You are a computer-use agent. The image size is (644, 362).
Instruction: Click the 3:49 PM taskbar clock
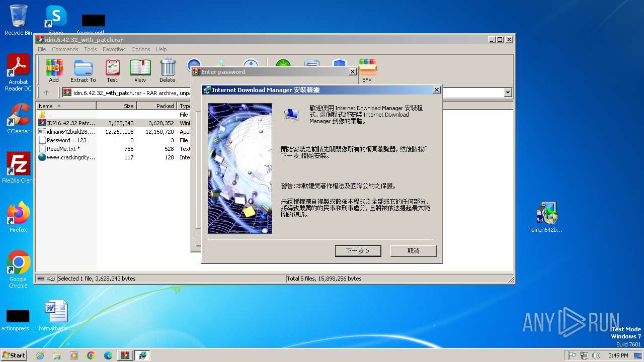tap(618, 355)
